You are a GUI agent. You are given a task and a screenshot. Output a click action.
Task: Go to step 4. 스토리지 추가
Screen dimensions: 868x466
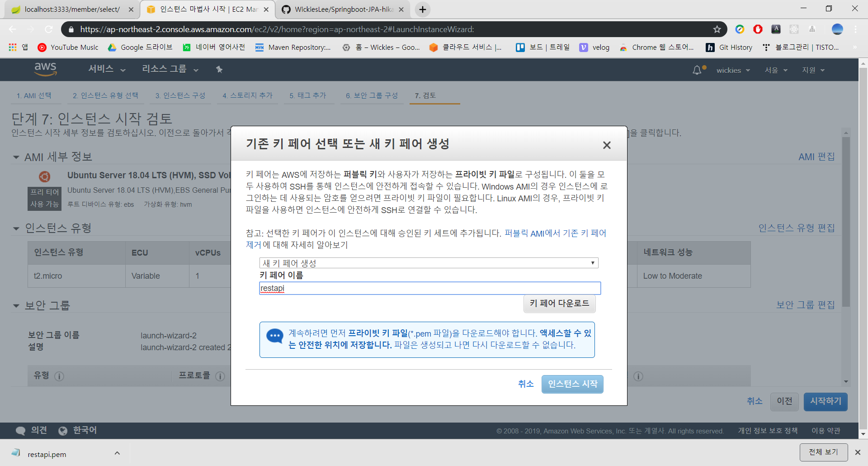pos(247,95)
